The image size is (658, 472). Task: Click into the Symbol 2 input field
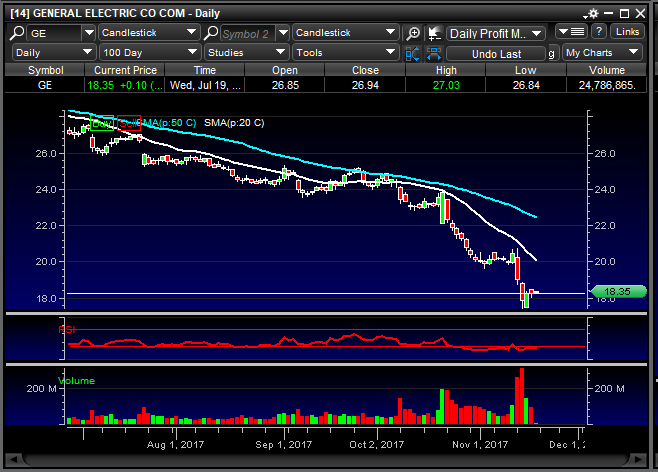pos(248,33)
